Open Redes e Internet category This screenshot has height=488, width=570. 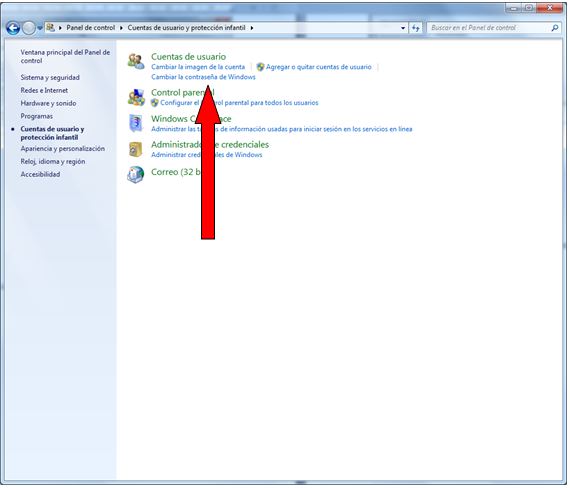tap(44, 90)
